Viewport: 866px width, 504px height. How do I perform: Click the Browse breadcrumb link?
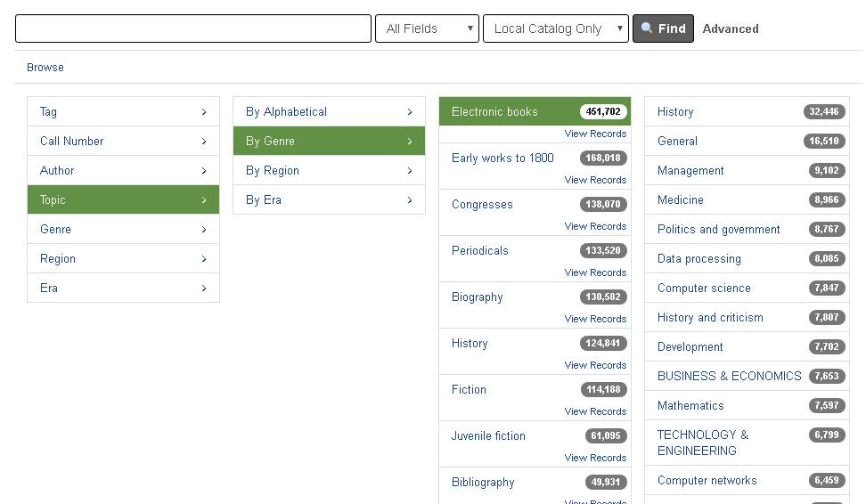click(45, 68)
